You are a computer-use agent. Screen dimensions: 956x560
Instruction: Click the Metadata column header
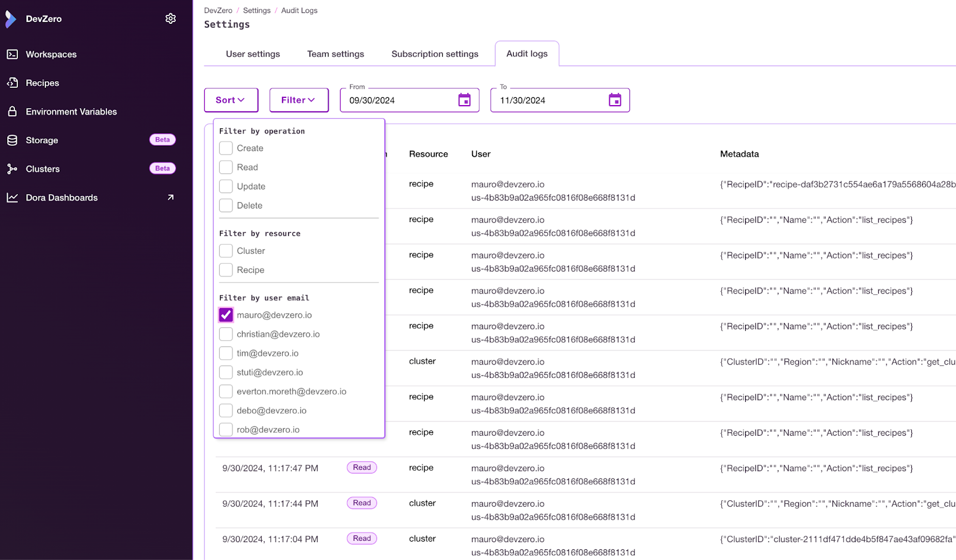coord(740,154)
